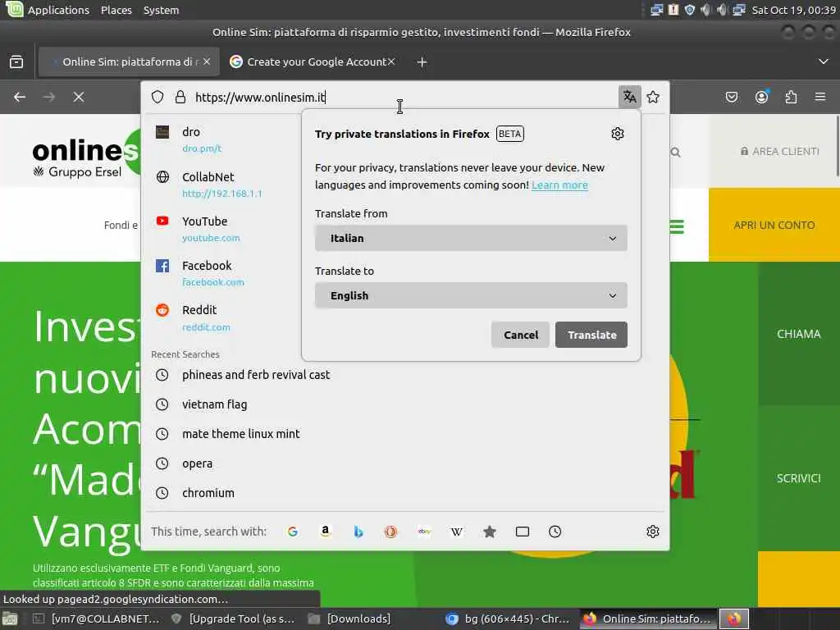Click the website search magnifier icon
The width and height of the screenshot is (840, 630).
[x=676, y=153]
